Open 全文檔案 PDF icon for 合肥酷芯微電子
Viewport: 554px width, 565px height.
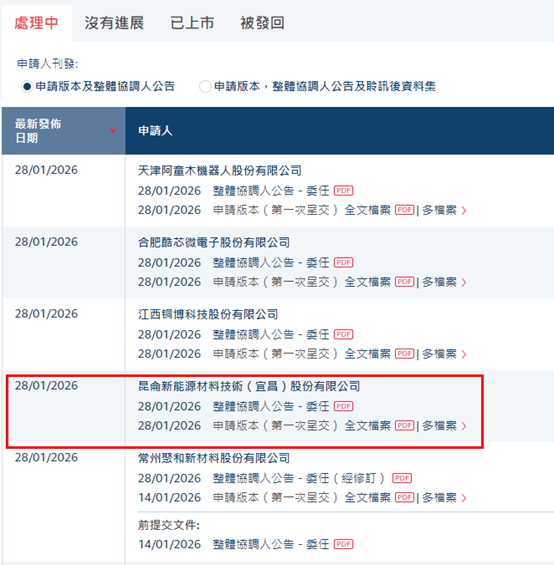pos(404,282)
